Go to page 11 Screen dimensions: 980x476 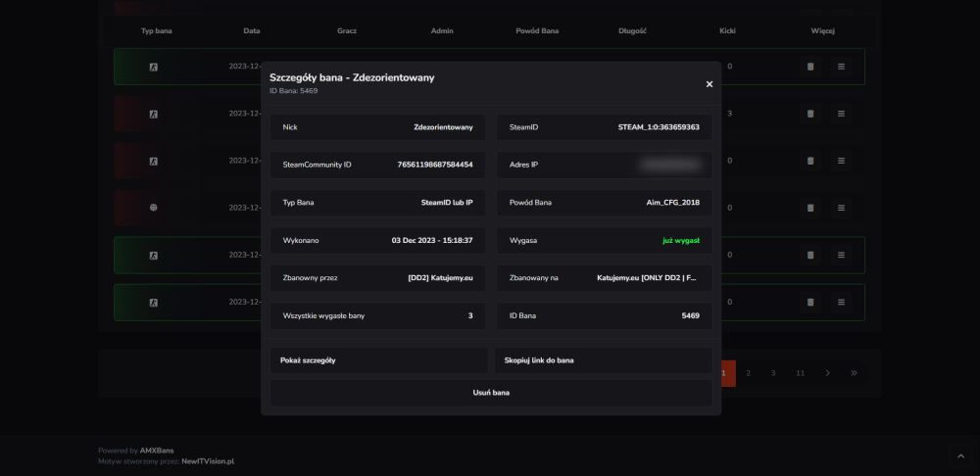pos(800,373)
